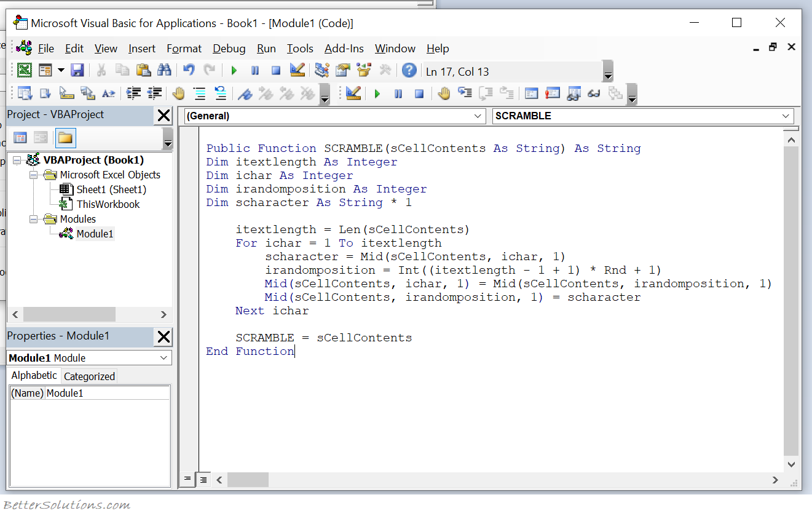
Task: Open Standard toolbar options dropdown
Action: (608, 71)
